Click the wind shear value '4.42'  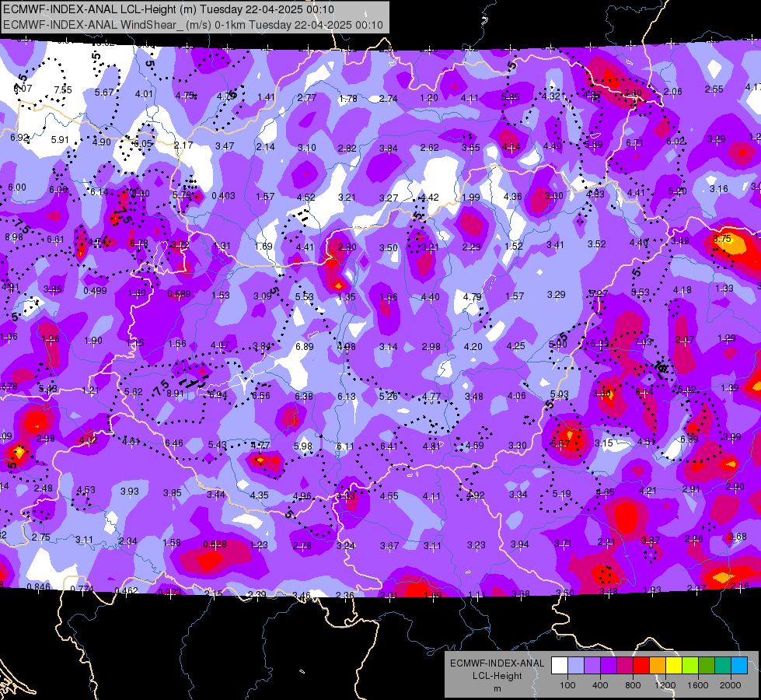430,198
